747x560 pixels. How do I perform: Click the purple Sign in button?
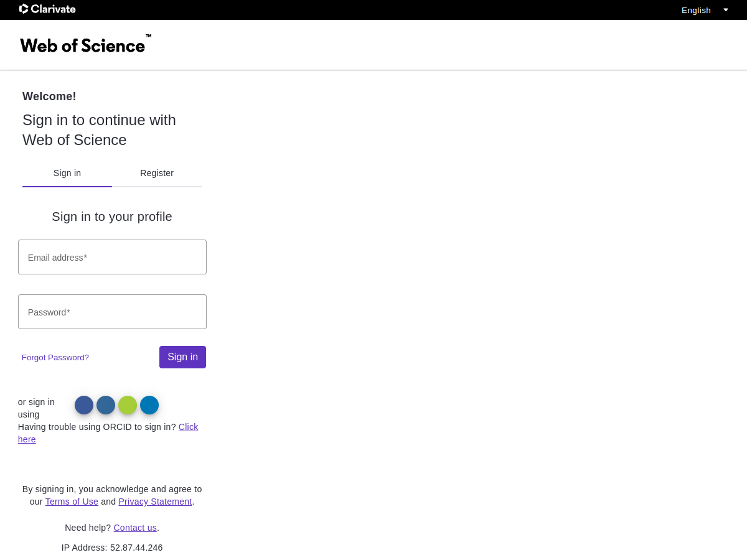pos(182,357)
